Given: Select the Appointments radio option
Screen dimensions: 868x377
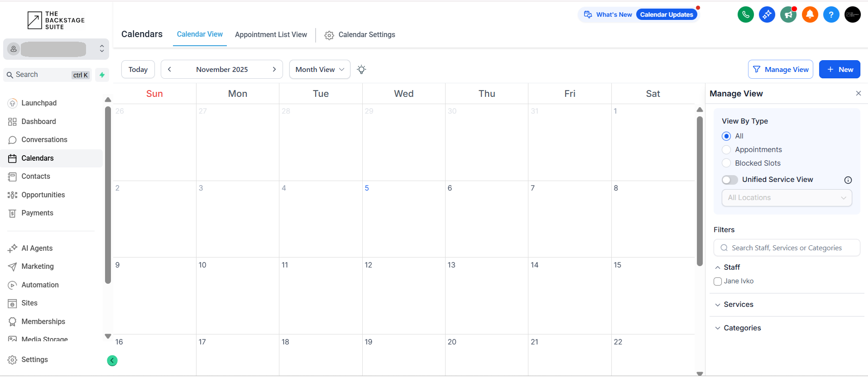Looking at the screenshot, I should coord(726,150).
